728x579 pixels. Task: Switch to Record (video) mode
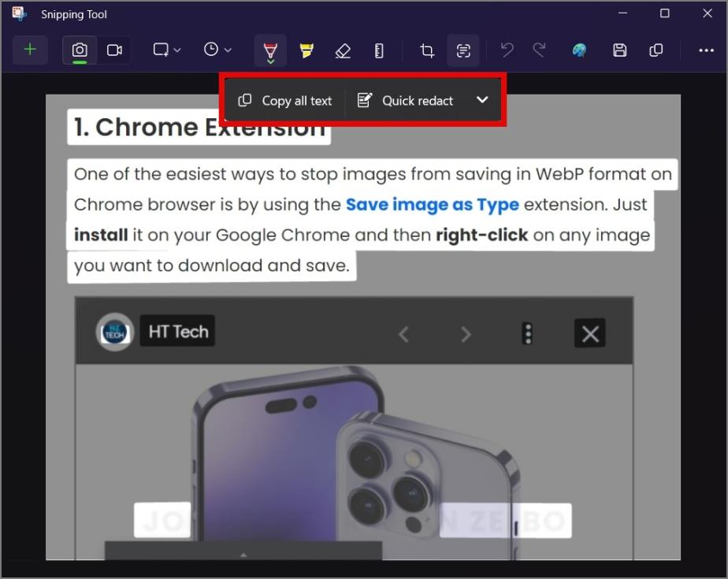[114, 50]
